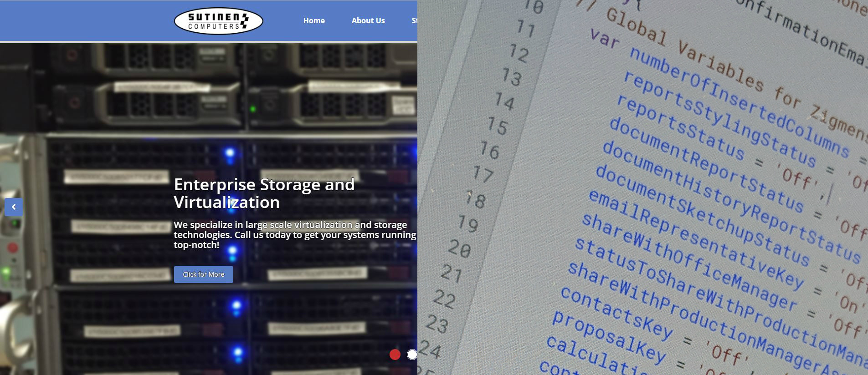Click the virtualization description paragraph text
This screenshot has width=868, height=375.
(294, 235)
